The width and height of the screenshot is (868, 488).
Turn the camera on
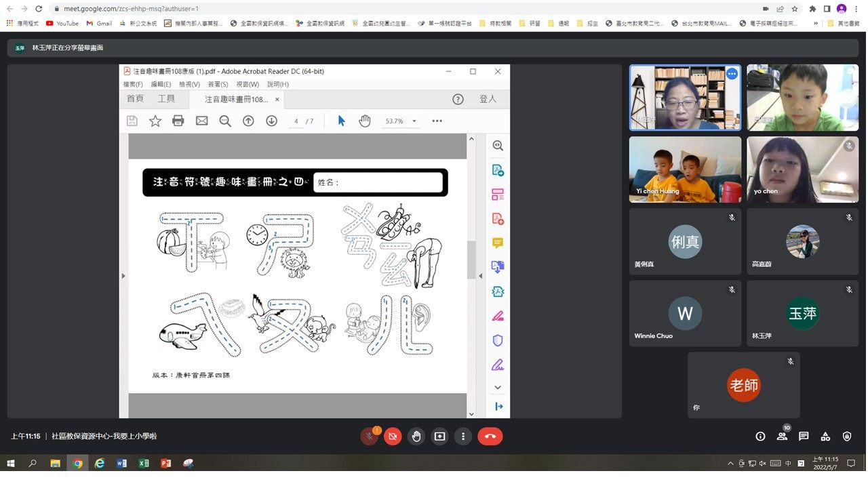393,436
